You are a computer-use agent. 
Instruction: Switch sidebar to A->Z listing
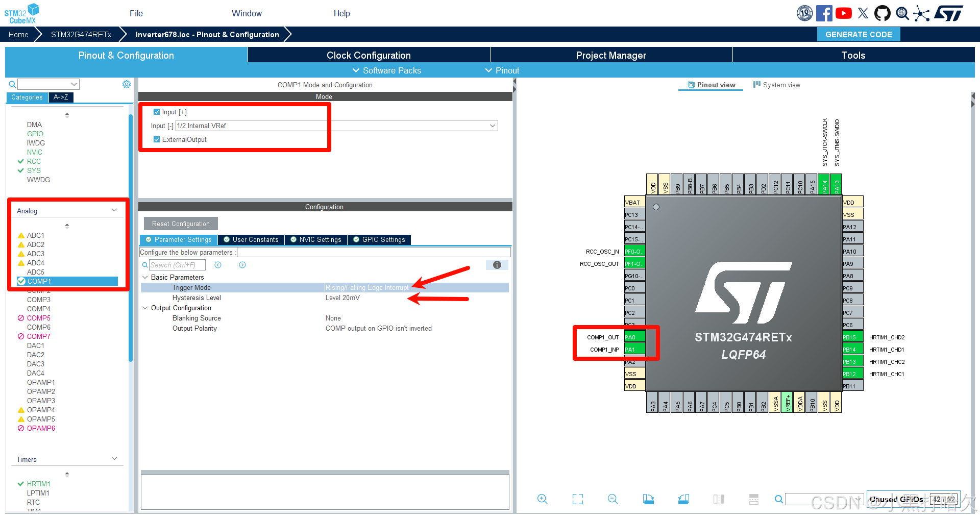point(61,97)
